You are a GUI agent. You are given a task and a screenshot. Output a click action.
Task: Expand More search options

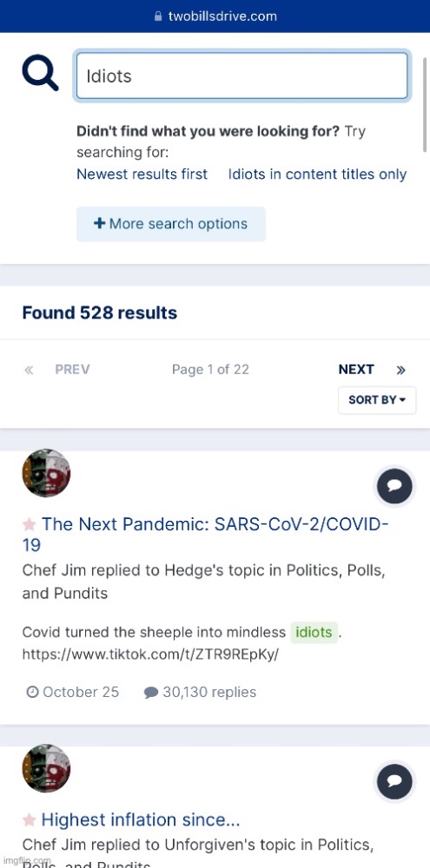170,224
